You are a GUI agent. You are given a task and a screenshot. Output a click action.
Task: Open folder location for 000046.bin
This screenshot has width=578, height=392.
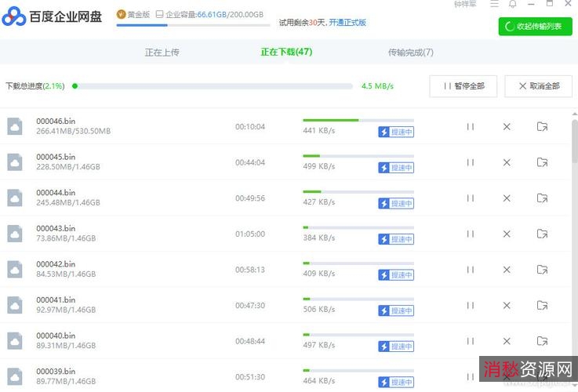[542, 127]
